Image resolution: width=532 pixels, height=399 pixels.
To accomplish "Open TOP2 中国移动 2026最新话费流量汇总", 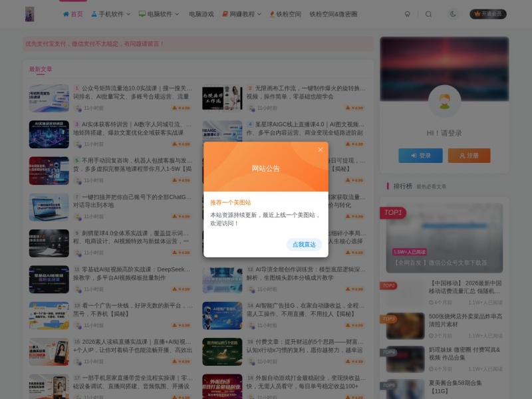I will [465, 287].
